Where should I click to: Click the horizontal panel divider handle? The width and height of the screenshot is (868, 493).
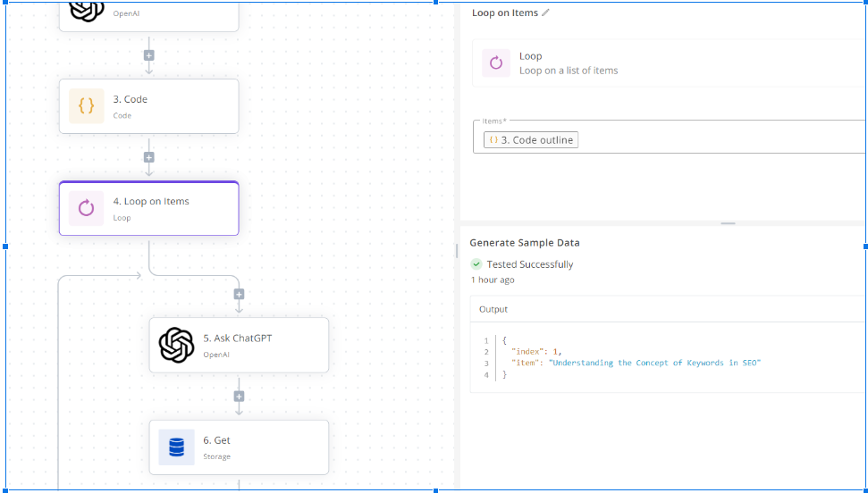click(728, 223)
